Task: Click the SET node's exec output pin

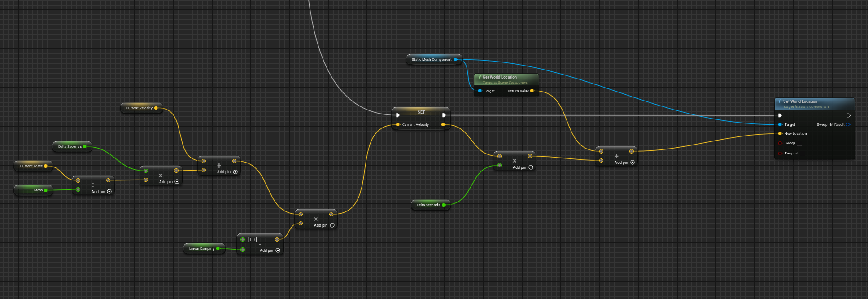Action: point(444,115)
